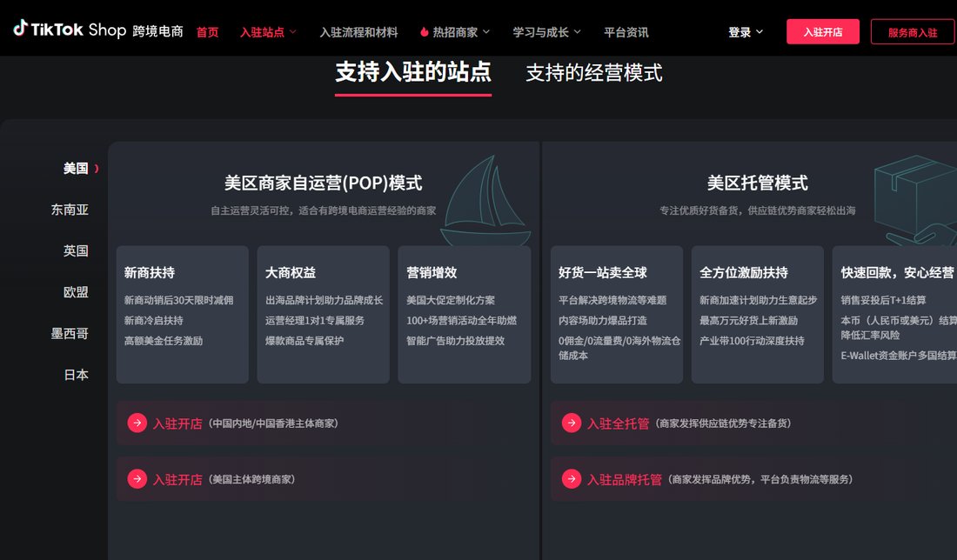This screenshot has height=560, width=957.
Task: Select 日本 in site list
Action: (x=76, y=375)
